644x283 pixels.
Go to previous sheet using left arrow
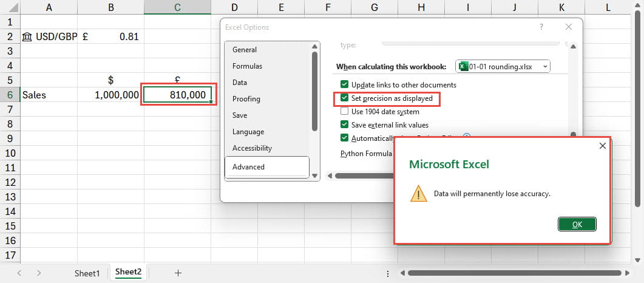click(x=19, y=273)
